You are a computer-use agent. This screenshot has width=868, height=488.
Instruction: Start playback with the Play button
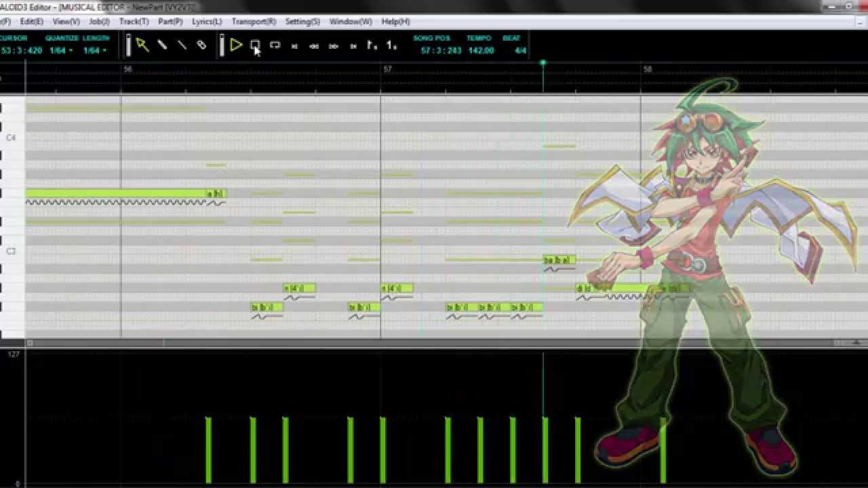236,45
